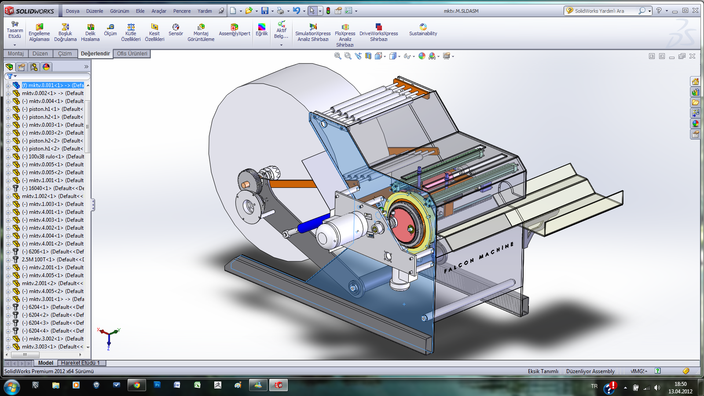Click the Sensör tool
The width and height of the screenshot is (704, 396).
coord(176,30)
